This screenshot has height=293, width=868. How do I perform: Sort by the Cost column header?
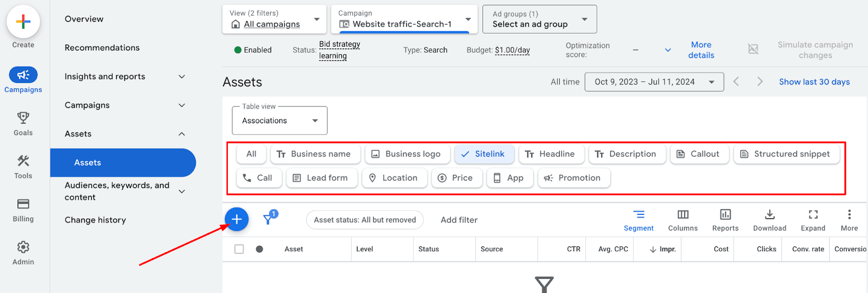click(x=721, y=249)
